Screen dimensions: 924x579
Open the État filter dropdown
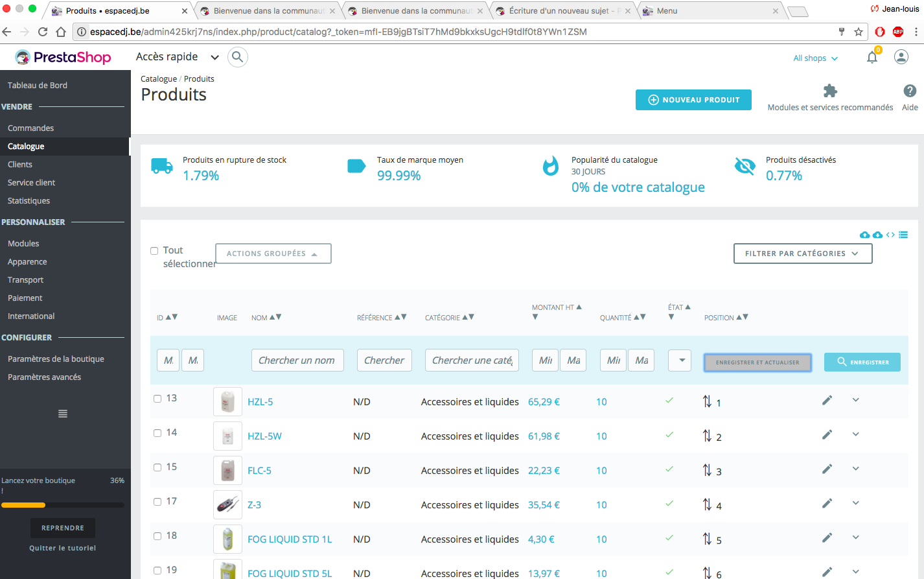[x=680, y=360]
